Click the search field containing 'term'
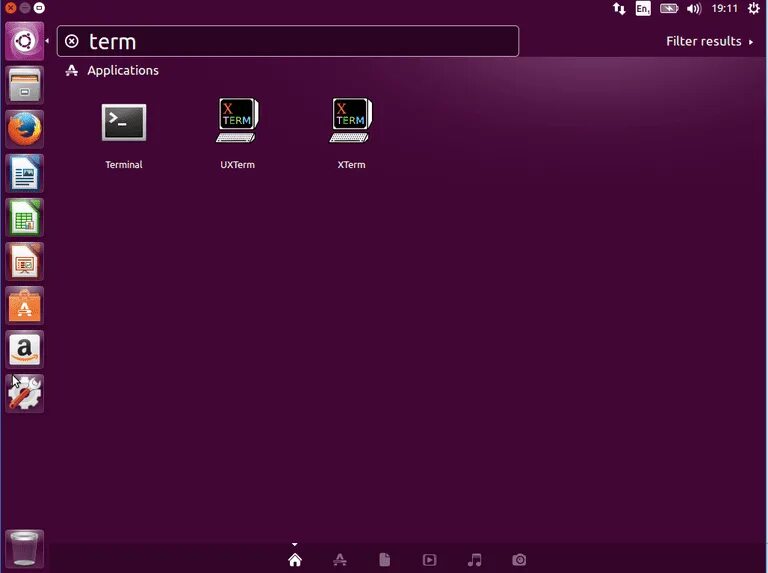Image resolution: width=768 pixels, height=573 pixels. coord(288,41)
